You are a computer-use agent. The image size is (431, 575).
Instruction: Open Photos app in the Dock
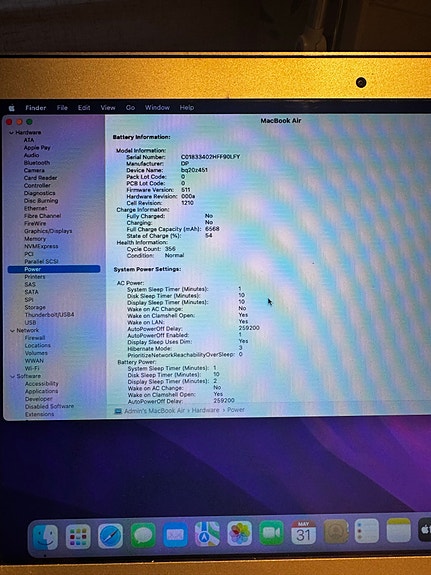240,533
